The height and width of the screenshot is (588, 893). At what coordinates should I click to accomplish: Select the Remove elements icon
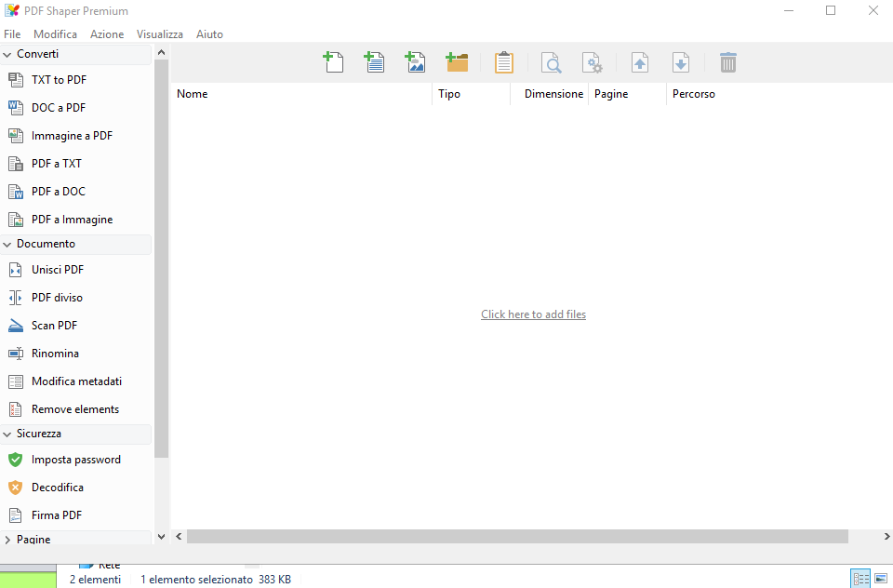(x=16, y=409)
